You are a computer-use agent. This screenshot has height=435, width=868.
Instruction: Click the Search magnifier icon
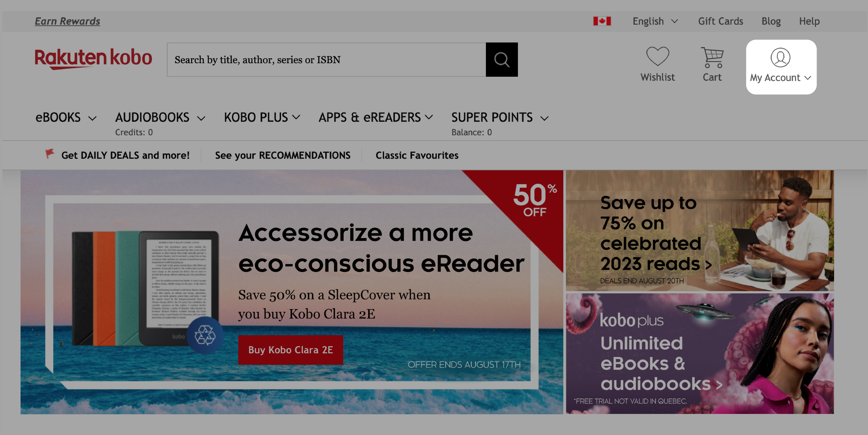502,59
